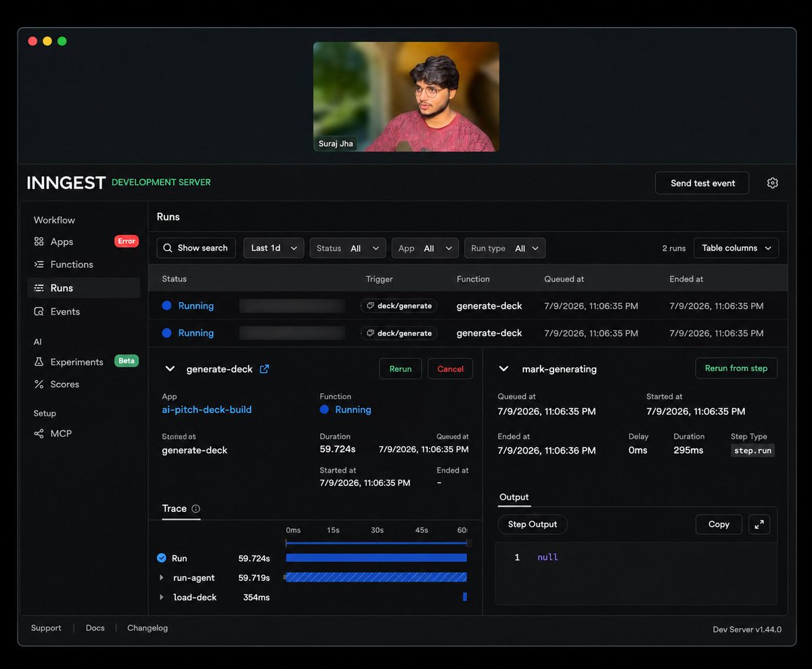Image resolution: width=812 pixels, height=669 pixels.
Task: Click the Dev Server v1.44.0 label
Action: click(747, 630)
